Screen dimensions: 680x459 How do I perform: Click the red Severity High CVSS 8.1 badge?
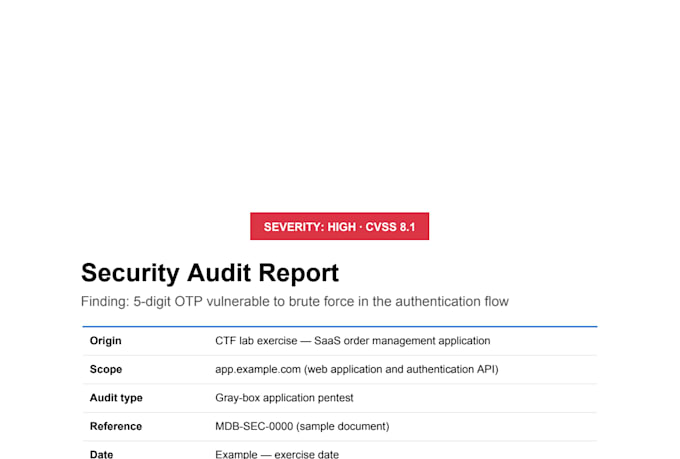pos(340,226)
